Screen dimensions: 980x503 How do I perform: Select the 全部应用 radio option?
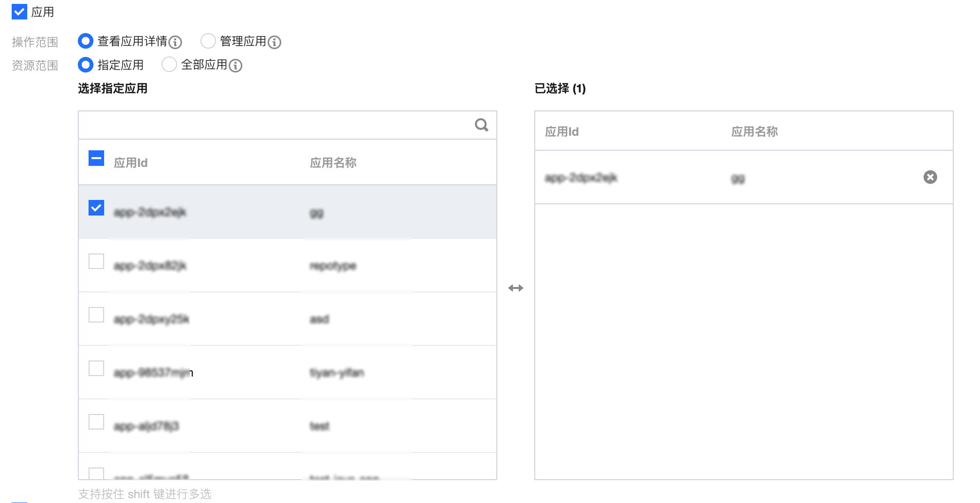[x=169, y=64]
